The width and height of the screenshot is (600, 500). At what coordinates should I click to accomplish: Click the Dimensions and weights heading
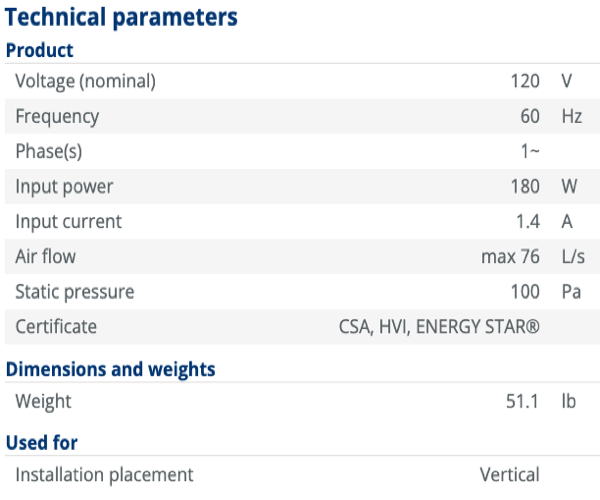coord(111,370)
